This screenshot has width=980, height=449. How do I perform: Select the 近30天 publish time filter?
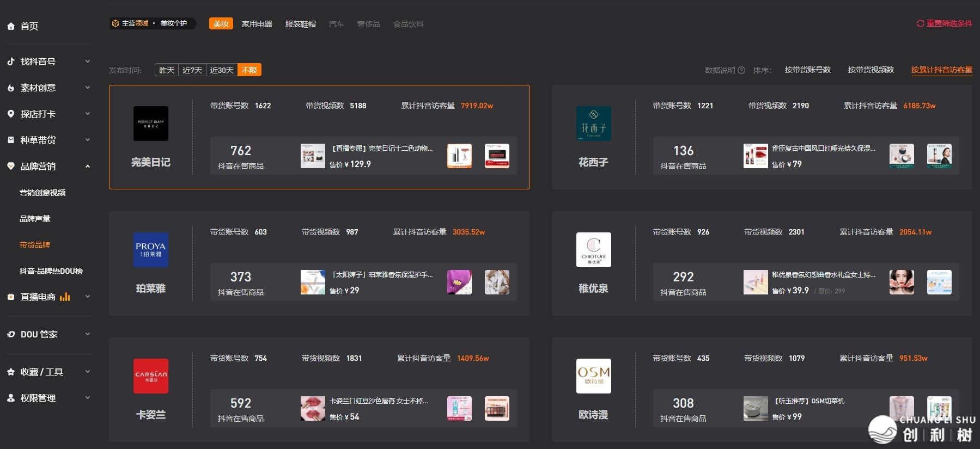(x=222, y=70)
